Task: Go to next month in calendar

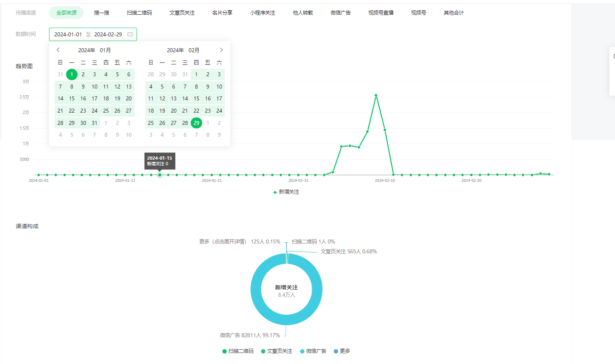Action: pos(221,50)
